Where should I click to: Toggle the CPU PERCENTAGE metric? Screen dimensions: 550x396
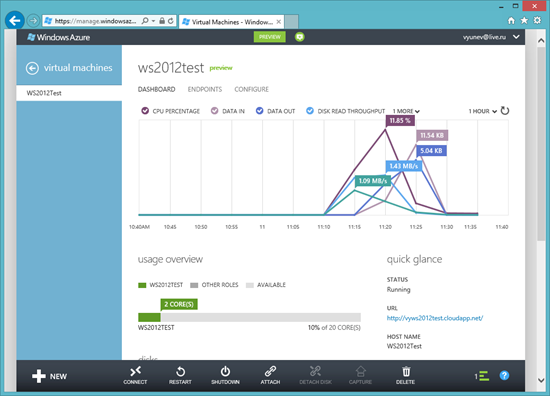pos(145,111)
